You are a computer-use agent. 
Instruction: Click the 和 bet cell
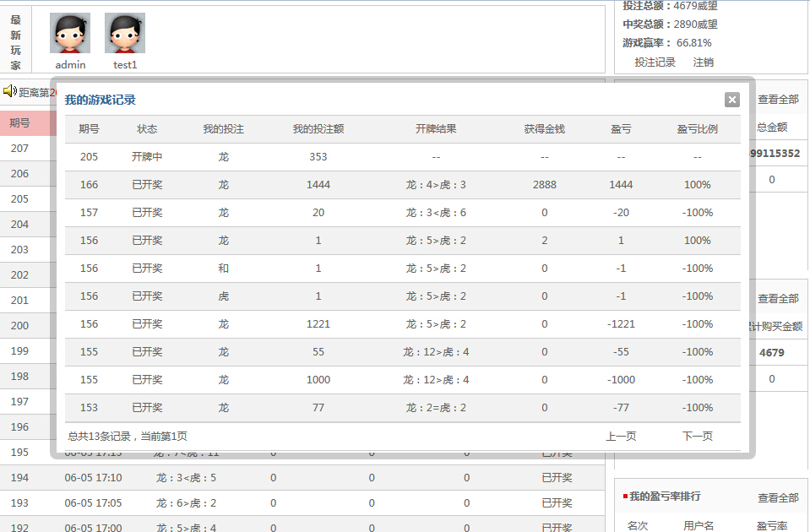(x=223, y=269)
